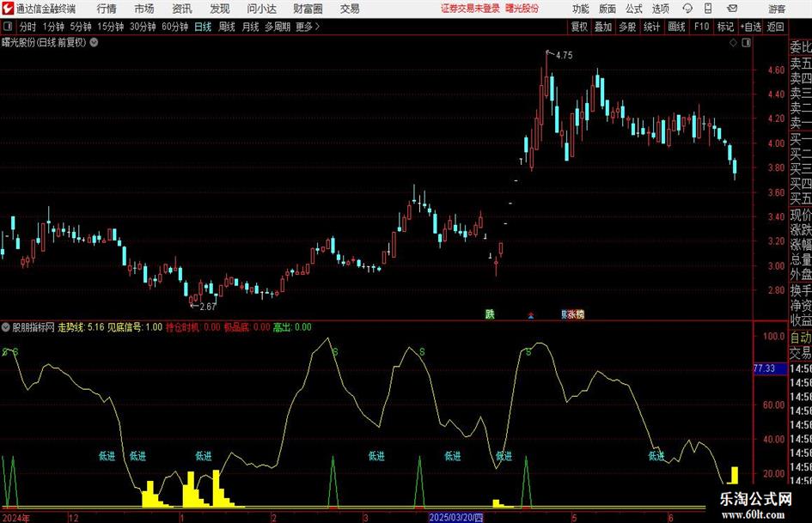Click the 见底信号: 1.00 indicator value
Screen dimensions: 812x523
click(135, 326)
